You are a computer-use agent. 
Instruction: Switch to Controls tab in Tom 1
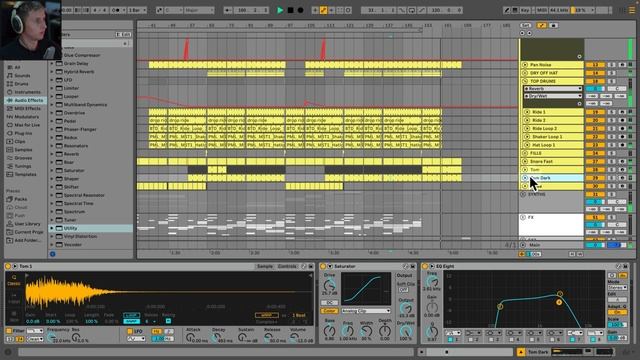click(x=287, y=266)
